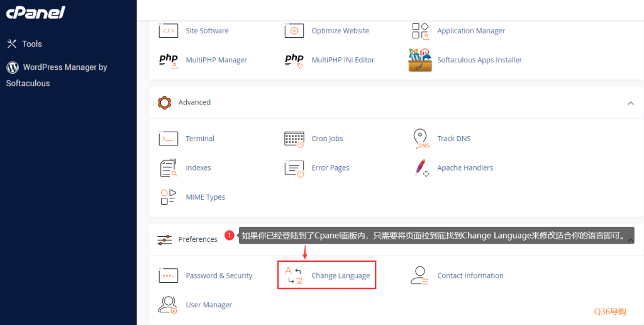Open the Application Manager link

point(471,31)
